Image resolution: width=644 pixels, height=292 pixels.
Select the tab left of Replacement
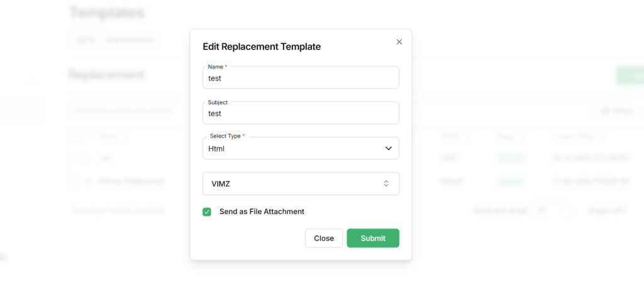[85, 40]
